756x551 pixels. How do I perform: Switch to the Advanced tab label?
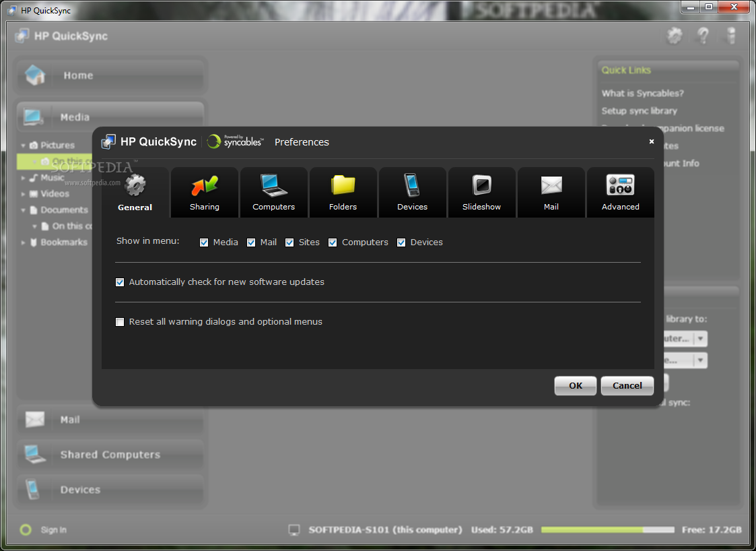click(x=621, y=207)
